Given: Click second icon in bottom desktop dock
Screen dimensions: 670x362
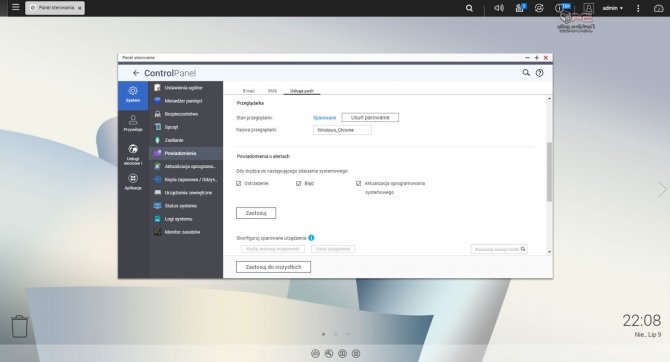Looking at the screenshot, I should (x=329, y=353).
